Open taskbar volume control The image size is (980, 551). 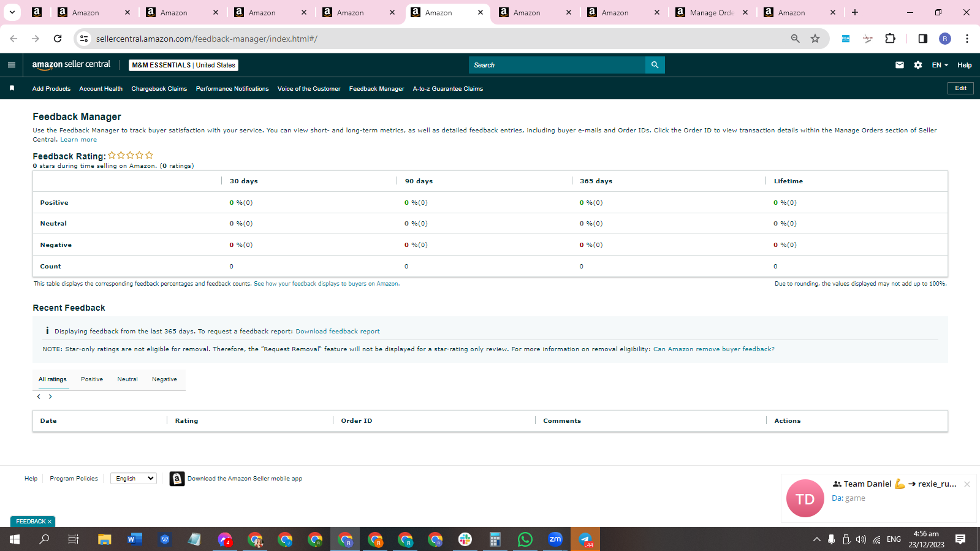tap(861, 539)
